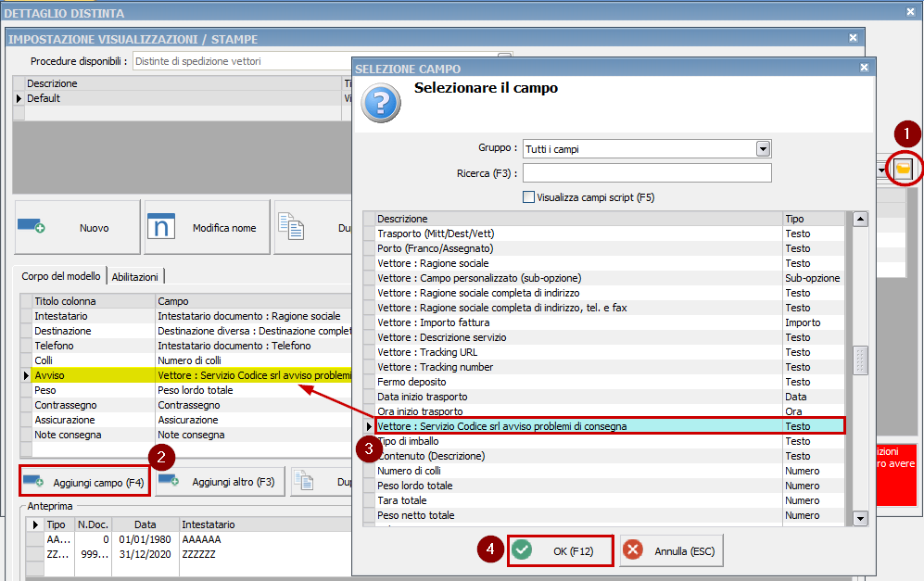The image size is (924, 581).
Task: Click Aggiungi campo (F4) button
Action: tap(85, 481)
